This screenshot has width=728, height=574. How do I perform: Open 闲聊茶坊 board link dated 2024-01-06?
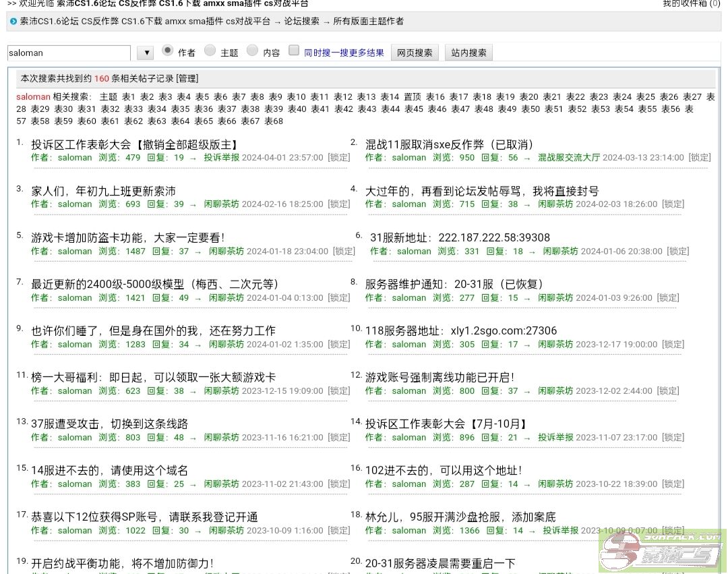(x=560, y=251)
